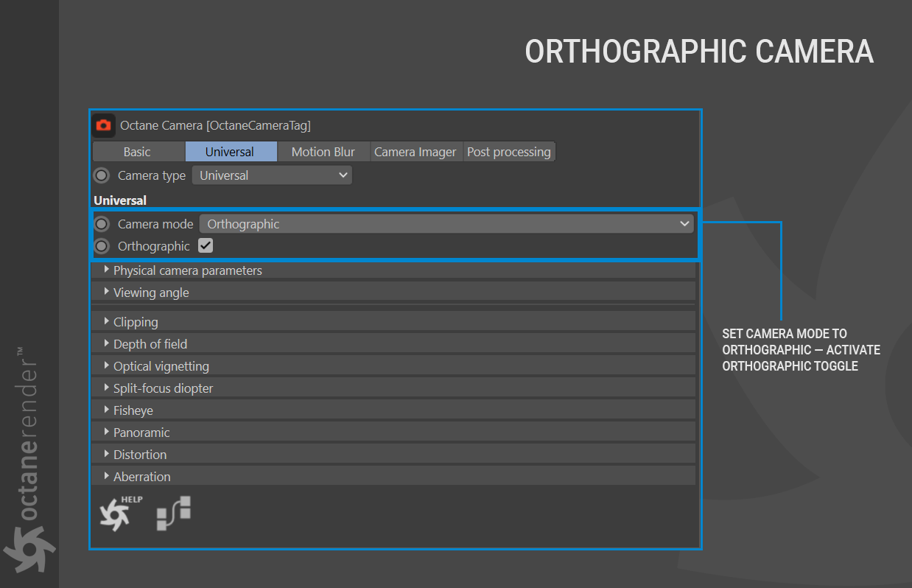Expand the Viewing angle section
912x588 pixels.
point(393,293)
